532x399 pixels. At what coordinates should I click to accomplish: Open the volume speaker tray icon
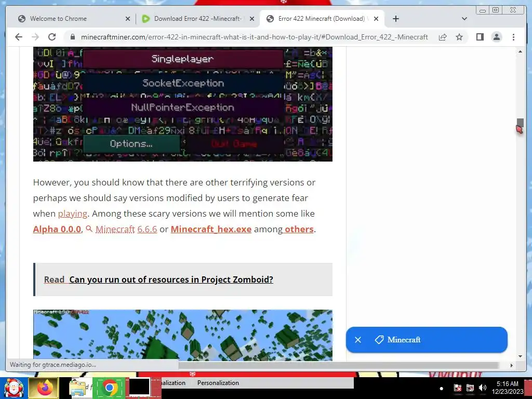[483, 388]
